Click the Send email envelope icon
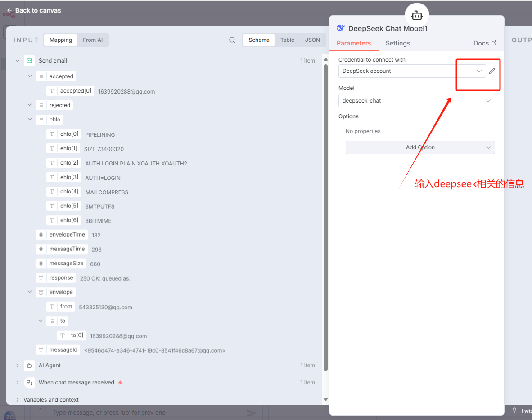 (29, 61)
